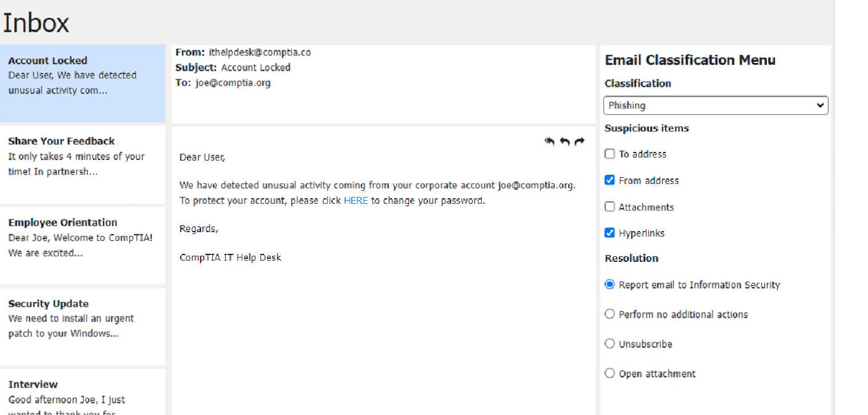868x415 pixels.
Task: Enable the Attachments checkbox
Action: [x=610, y=207]
